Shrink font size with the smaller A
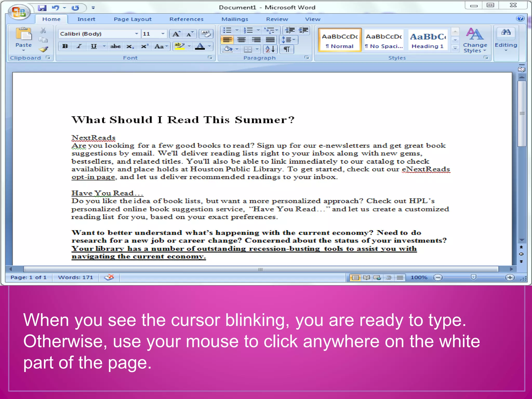 click(190, 34)
